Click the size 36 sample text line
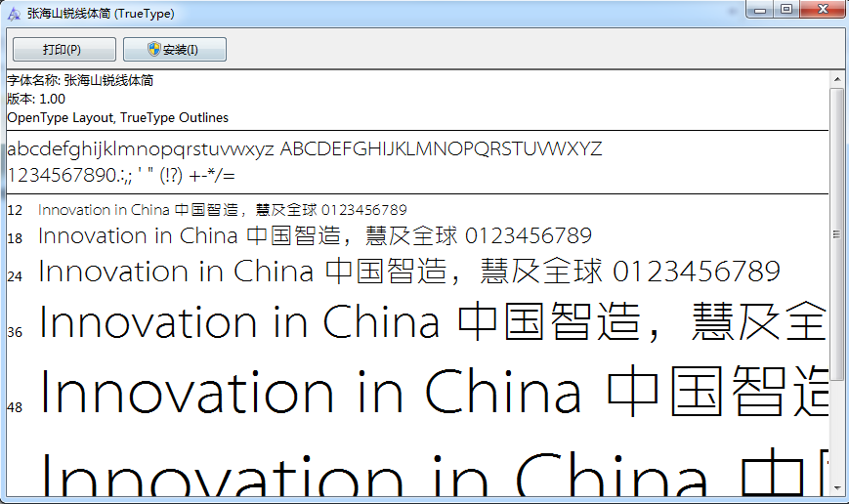The image size is (849, 504). (x=433, y=322)
